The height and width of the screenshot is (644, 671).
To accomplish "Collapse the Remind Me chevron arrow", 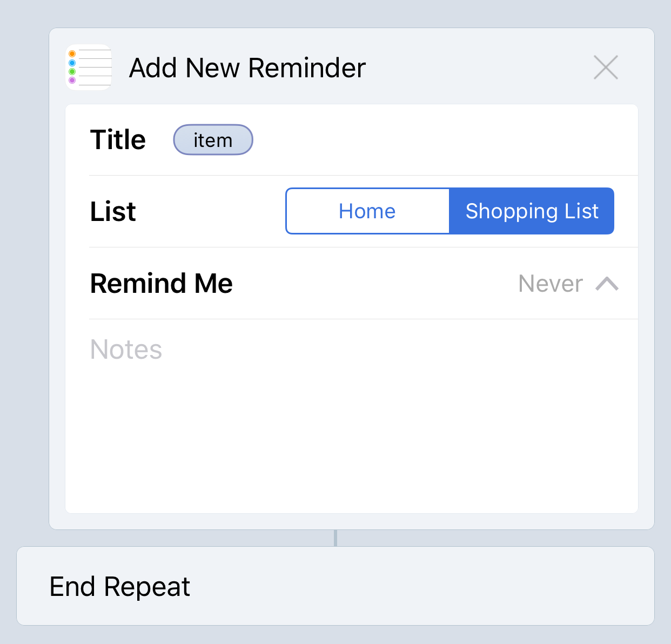I will pyautogui.click(x=607, y=284).
